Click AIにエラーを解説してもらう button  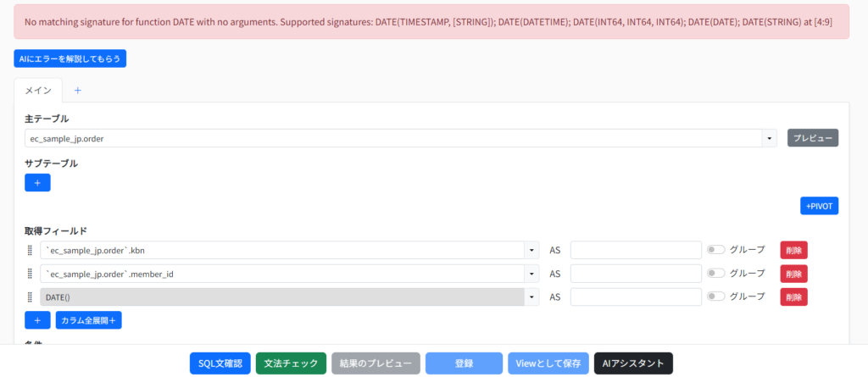coord(70,58)
